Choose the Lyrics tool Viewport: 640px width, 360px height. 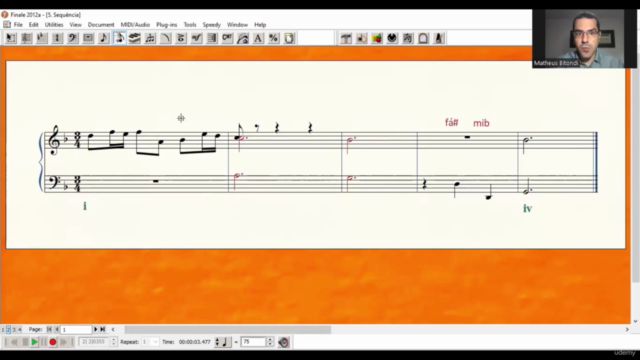(x=243, y=38)
